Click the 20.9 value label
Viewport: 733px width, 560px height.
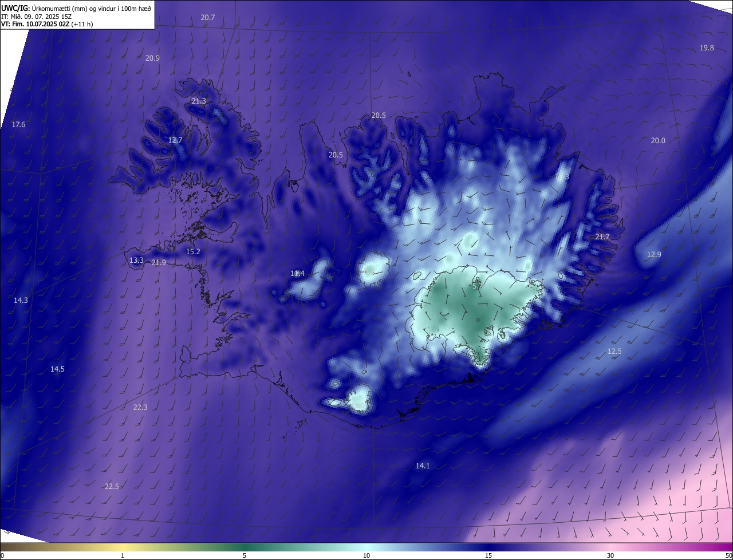152,58
